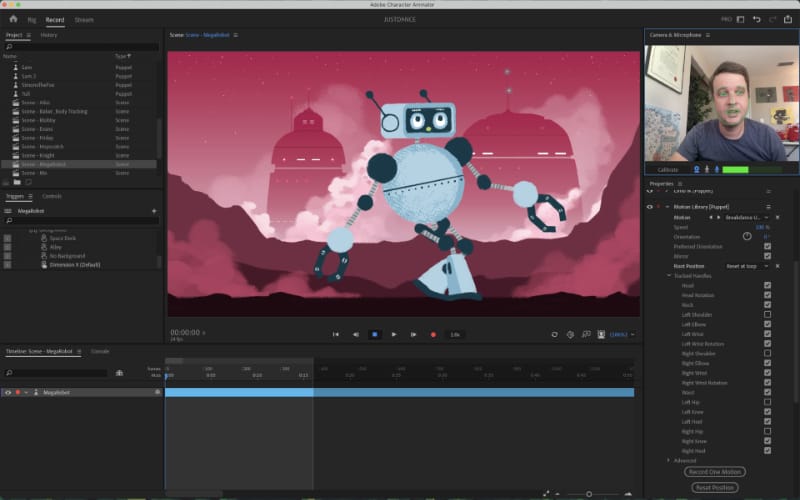The image size is (800, 500).
Task: Click the Triggers panel search field
Action: click(82, 220)
